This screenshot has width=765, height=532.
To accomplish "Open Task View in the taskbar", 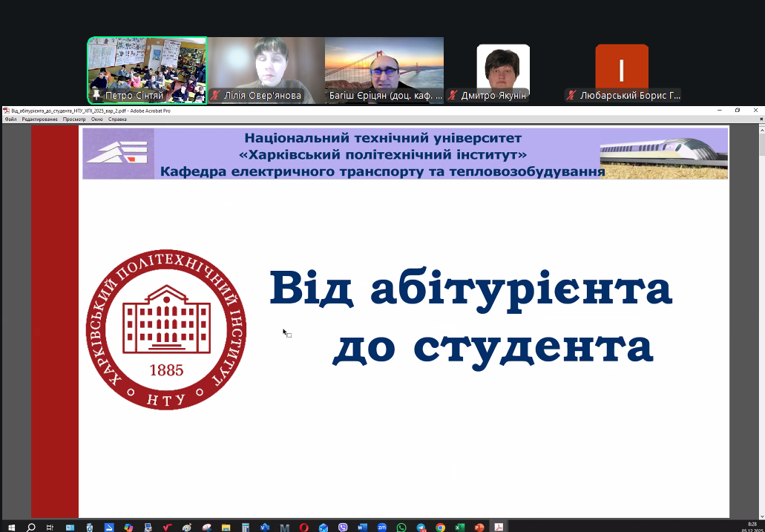I will tap(50, 527).
